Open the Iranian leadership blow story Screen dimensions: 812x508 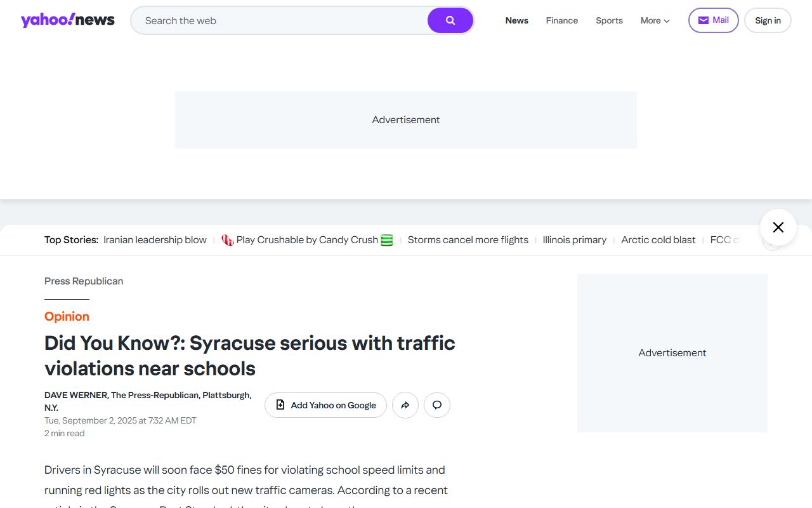155,240
